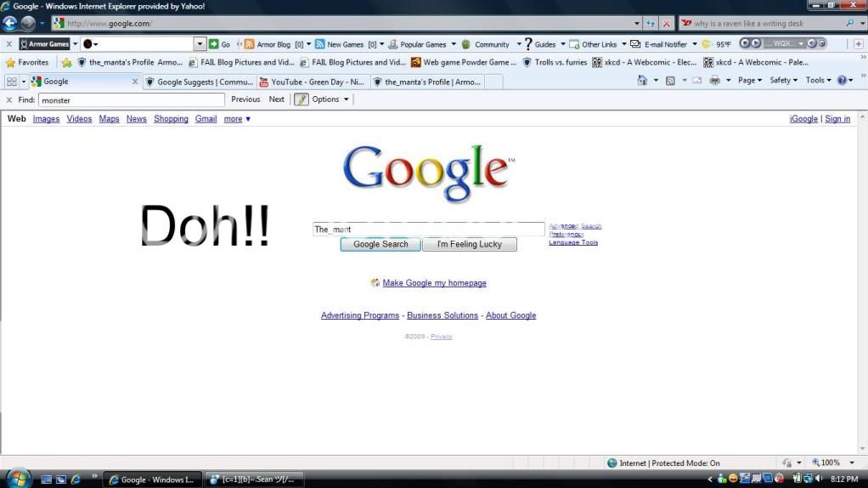Click Previous in the Find bar
868x488 pixels.
[x=245, y=99]
